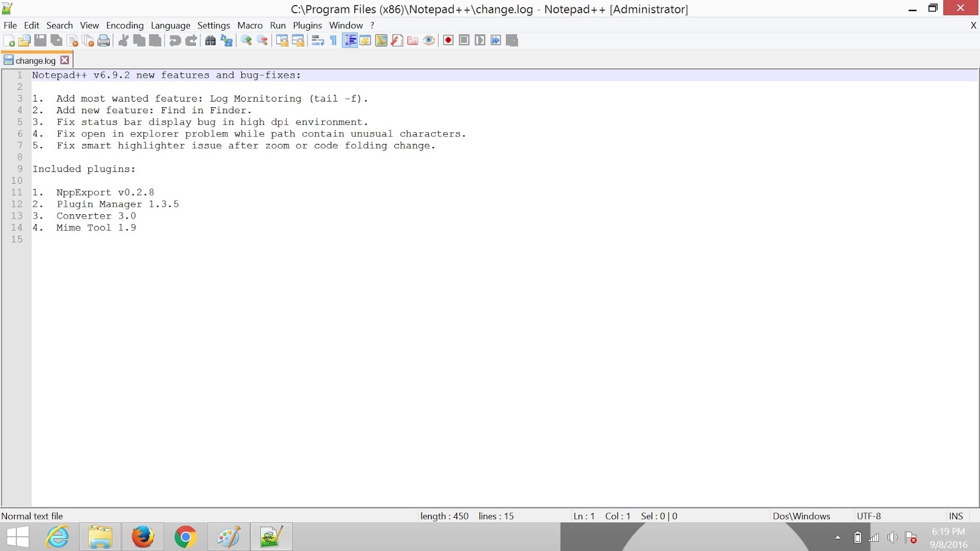Open Find with the binoculars icon

coord(211,40)
